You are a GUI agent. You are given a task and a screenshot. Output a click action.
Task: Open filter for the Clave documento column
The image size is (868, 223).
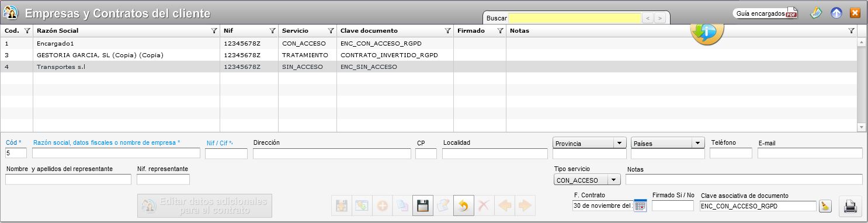[447, 30]
